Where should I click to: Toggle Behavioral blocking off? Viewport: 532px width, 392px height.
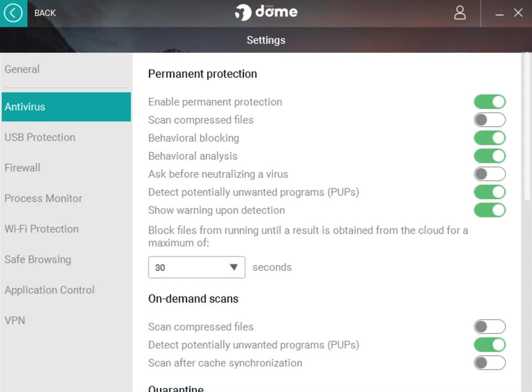tap(490, 138)
